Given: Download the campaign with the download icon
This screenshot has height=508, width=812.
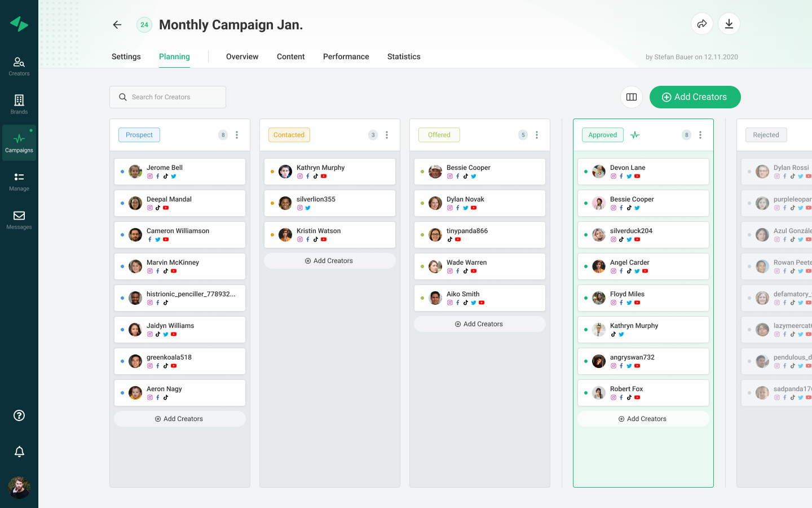Looking at the screenshot, I should click(729, 24).
